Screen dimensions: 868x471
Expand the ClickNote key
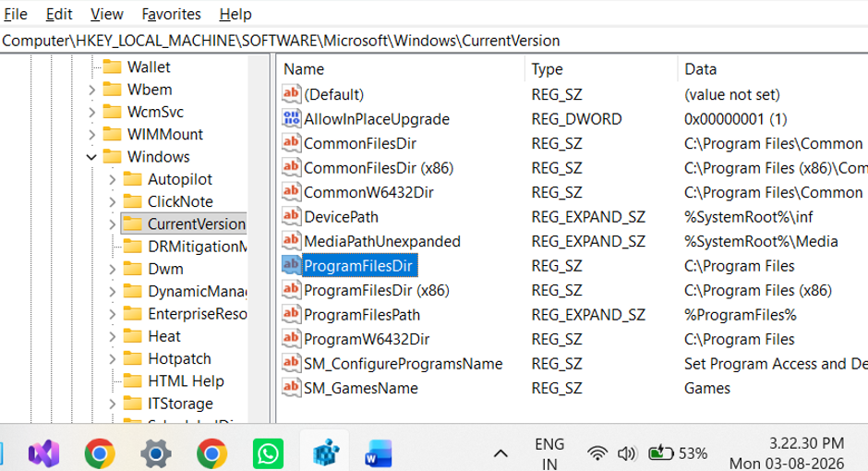pos(113,202)
